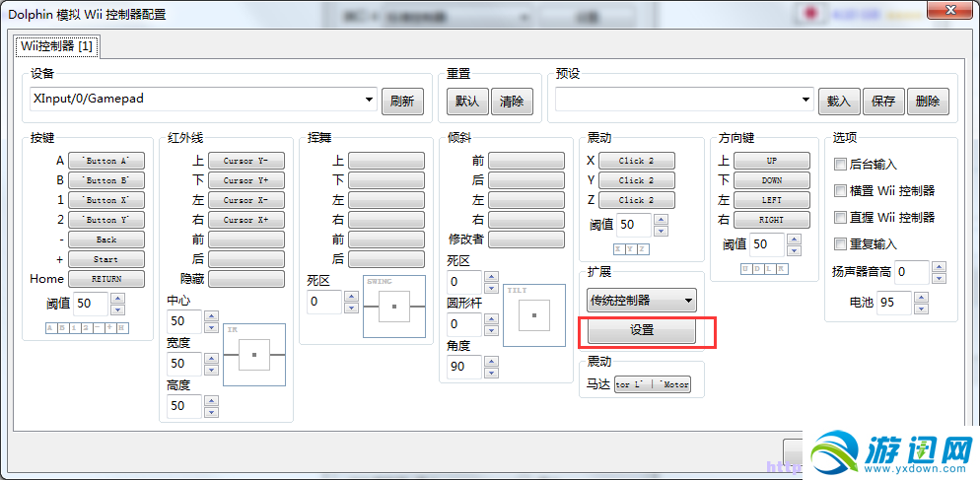This screenshot has width=980, height=480.
Task: Click the empty 红外线 前 mapping button
Action: (x=246, y=240)
